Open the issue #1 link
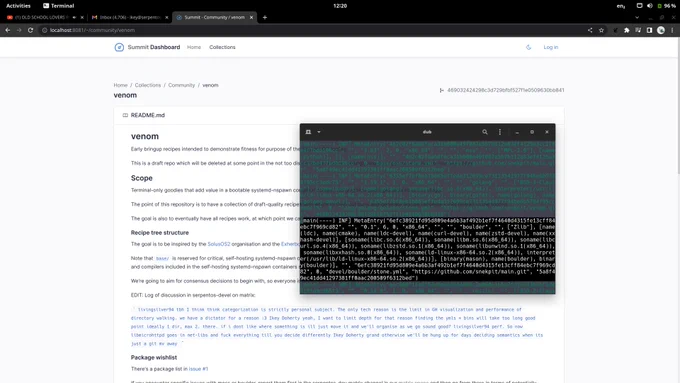This screenshot has height=383, width=680. point(198,369)
